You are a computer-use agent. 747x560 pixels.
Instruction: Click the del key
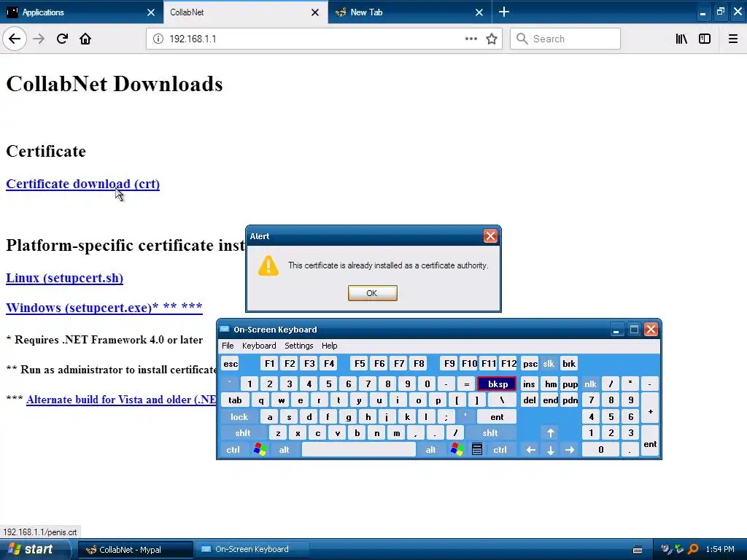[530, 400]
